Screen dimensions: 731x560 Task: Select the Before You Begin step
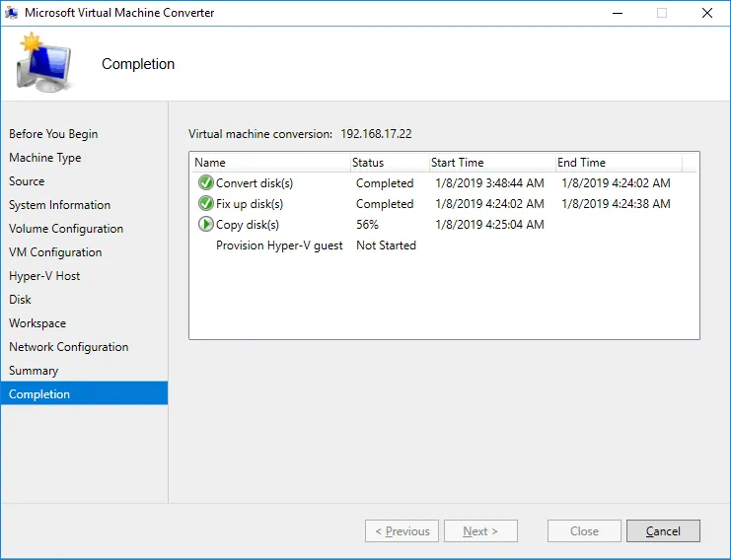53,134
